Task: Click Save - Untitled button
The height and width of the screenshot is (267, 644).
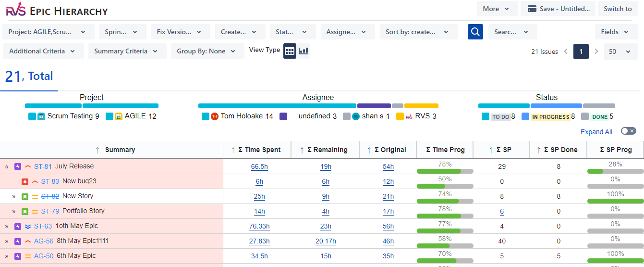Action: coord(558,9)
